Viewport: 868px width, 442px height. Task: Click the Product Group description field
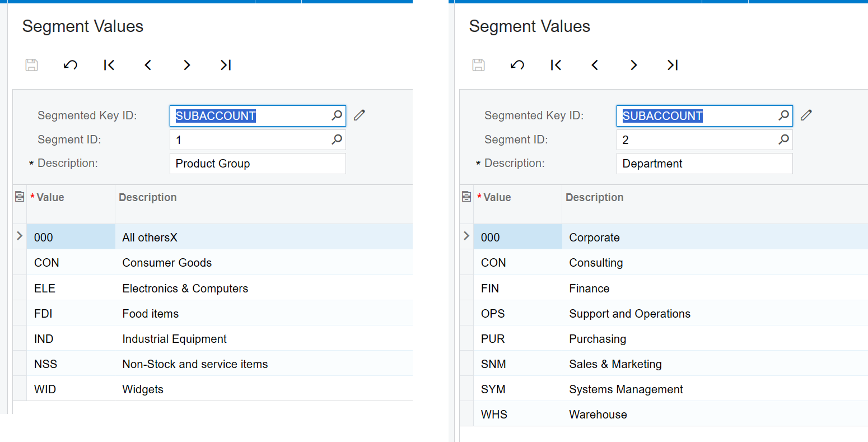[x=258, y=164]
